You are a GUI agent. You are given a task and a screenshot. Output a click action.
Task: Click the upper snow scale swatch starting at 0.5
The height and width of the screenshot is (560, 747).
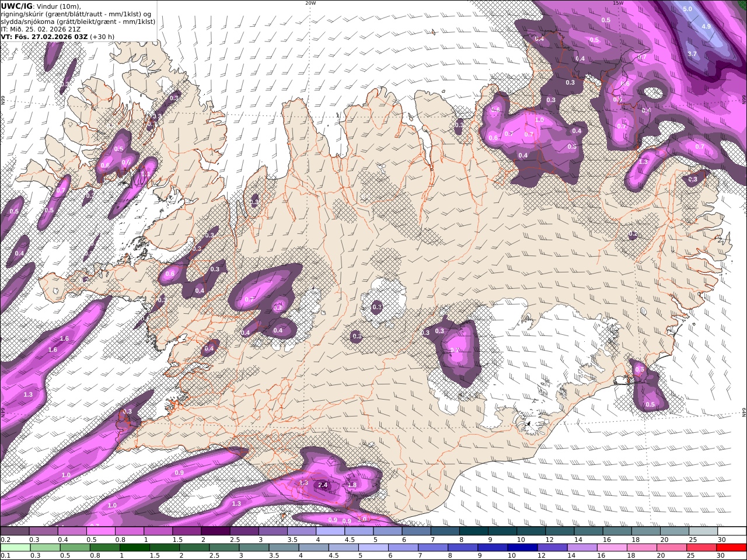tap(100, 531)
